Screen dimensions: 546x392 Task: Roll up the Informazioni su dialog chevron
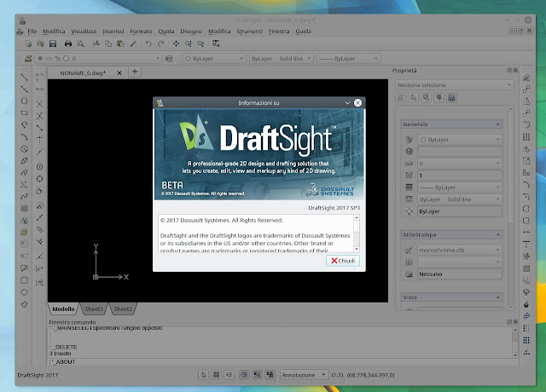click(x=347, y=102)
